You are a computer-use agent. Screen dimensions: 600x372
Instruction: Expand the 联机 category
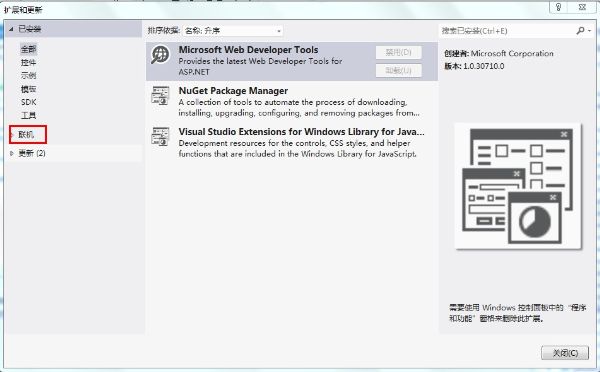pos(12,135)
